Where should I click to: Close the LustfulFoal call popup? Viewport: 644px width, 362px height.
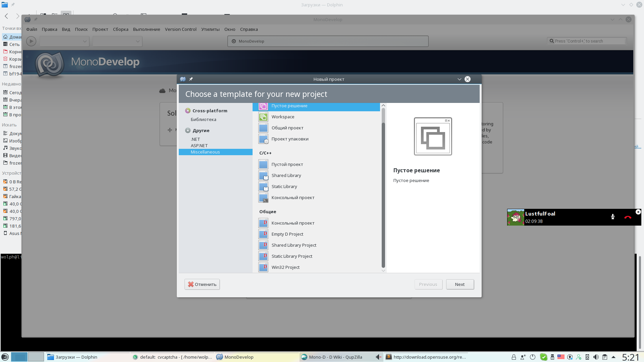click(x=638, y=212)
